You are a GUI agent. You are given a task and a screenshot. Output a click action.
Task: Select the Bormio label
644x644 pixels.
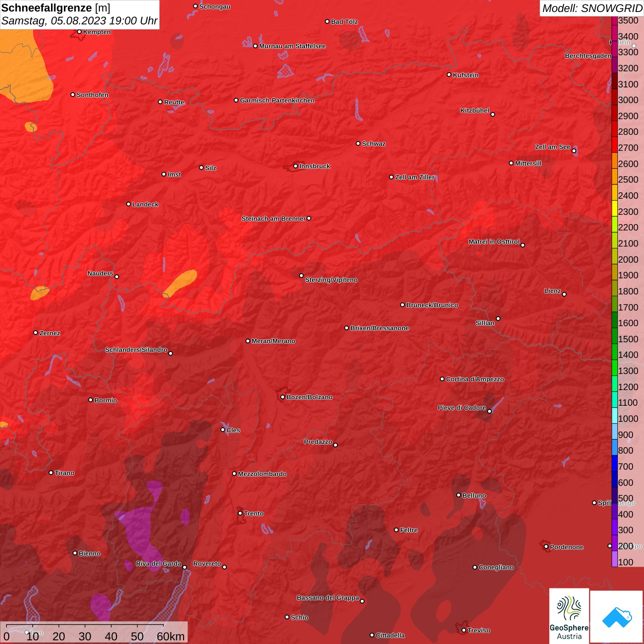(105, 400)
